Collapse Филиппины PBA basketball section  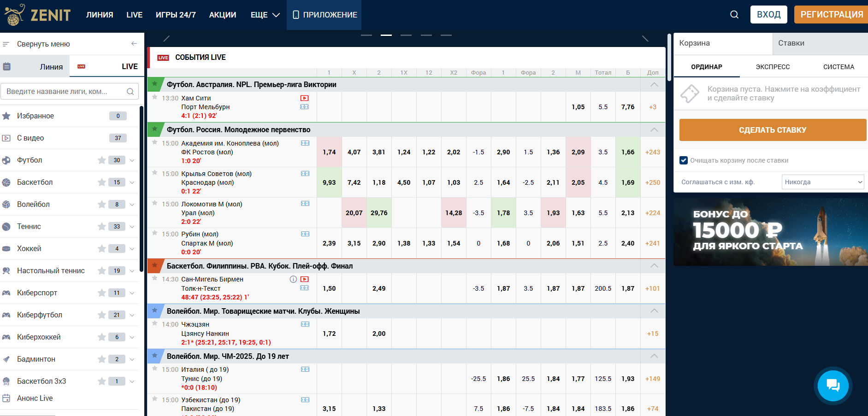click(654, 266)
